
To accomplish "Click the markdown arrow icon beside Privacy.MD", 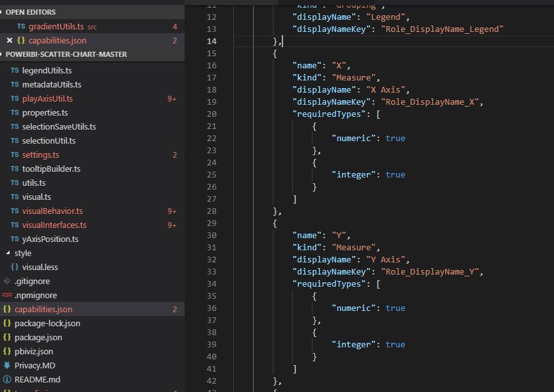I will [7, 365].
